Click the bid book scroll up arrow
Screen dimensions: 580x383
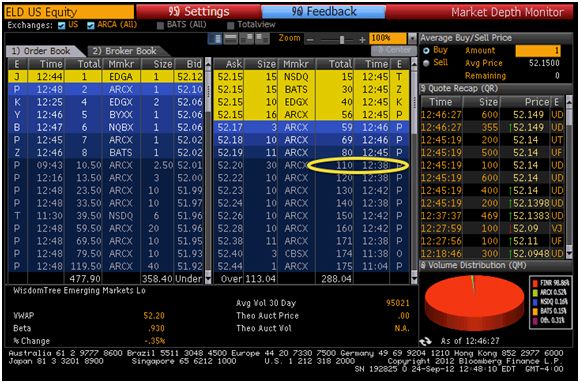208,64
